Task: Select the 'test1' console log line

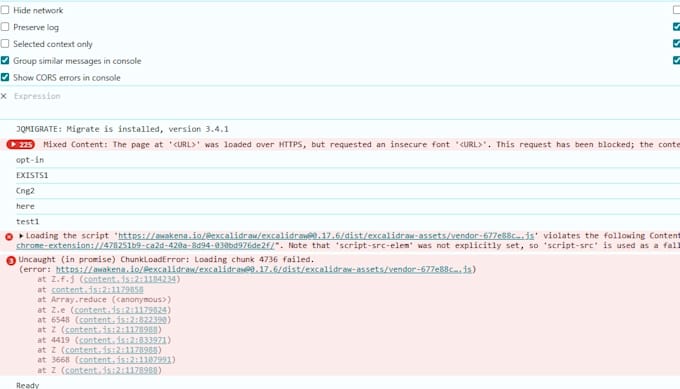Action: tap(27, 222)
